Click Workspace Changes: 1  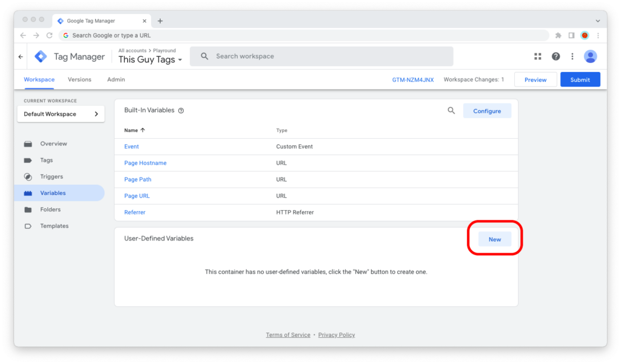click(x=474, y=79)
